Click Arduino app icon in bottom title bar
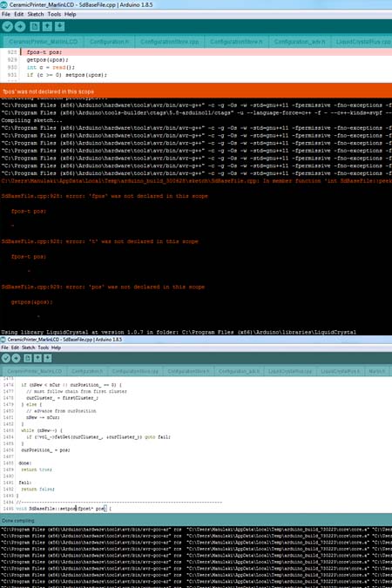Image resolution: width=392 pixels, height=588 pixels. pos(3,340)
